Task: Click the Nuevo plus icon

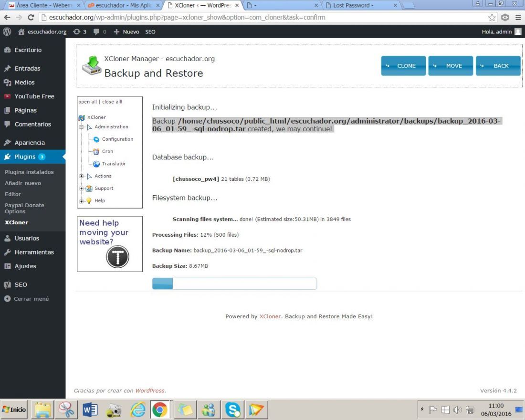Action: [116, 32]
